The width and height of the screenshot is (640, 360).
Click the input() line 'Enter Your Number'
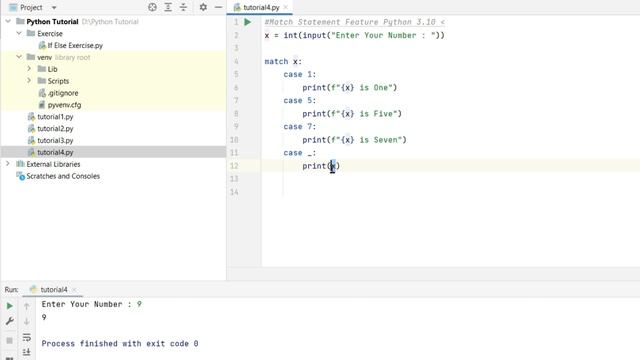click(354, 35)
